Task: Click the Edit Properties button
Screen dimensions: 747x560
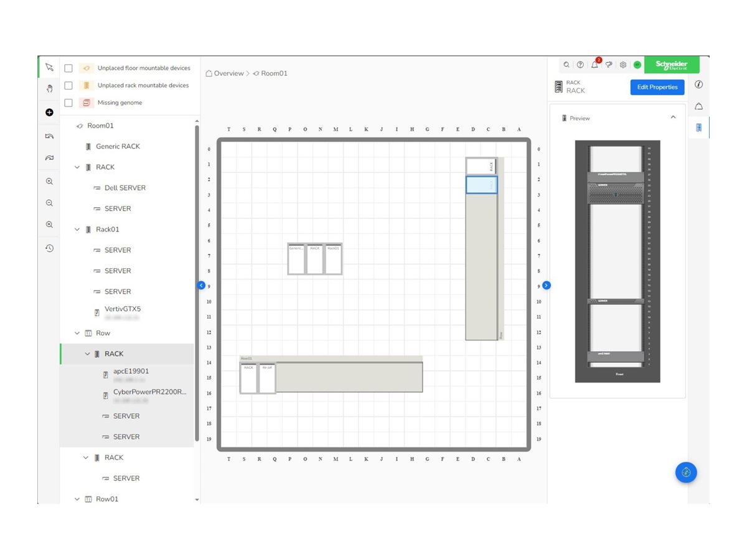Action: pyautogui.click(x=657, y=87)
